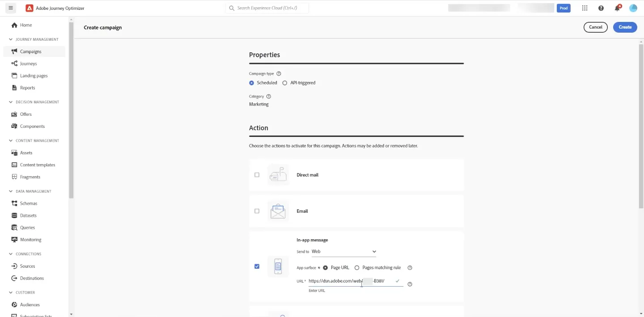The height and width of the screenshot is (317, 644).
Task: Click the Adobe Journey Optimizer logo
Action: point(30,8)
